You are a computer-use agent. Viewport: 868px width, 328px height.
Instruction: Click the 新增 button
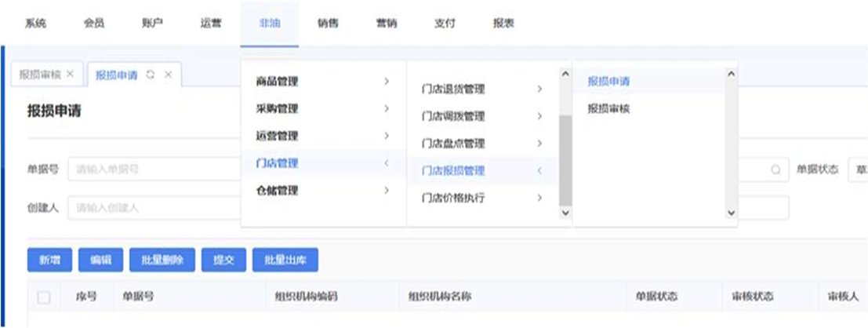click(x=49, y=261)
